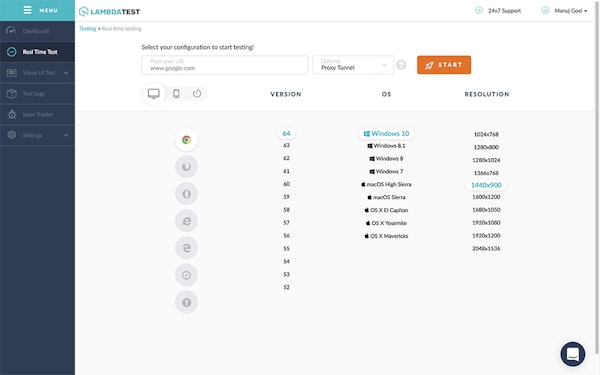Screen dimensions: 600x375
Task: Switch to desktop device mode
Action: (154, 93)
